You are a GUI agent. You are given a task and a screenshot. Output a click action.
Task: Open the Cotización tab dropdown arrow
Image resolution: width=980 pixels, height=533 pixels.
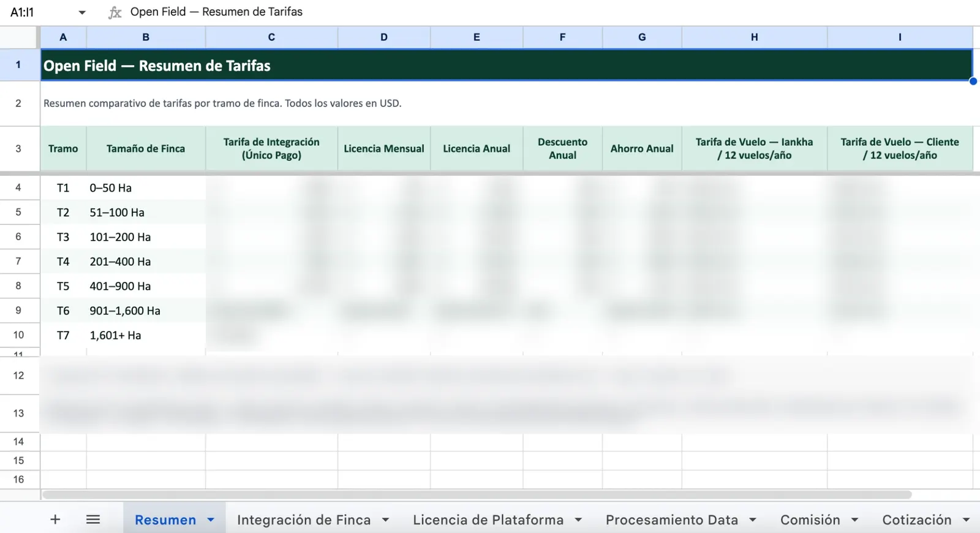click(967, 520)
